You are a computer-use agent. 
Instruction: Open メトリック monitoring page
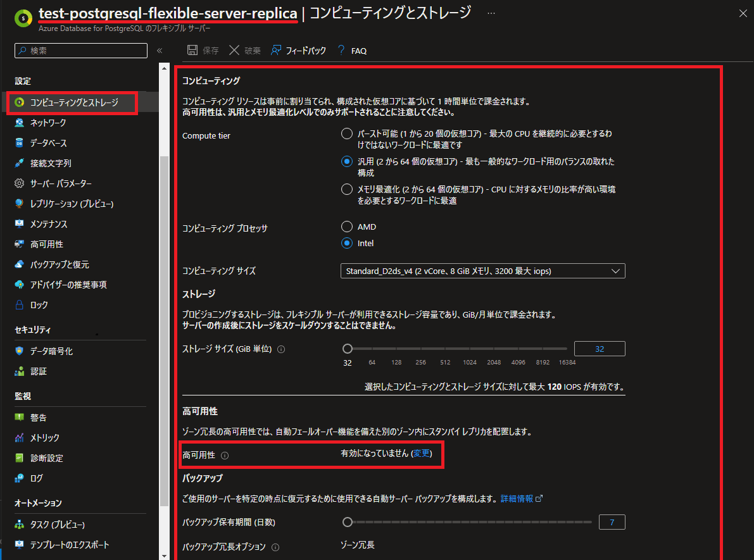[45, 437]
